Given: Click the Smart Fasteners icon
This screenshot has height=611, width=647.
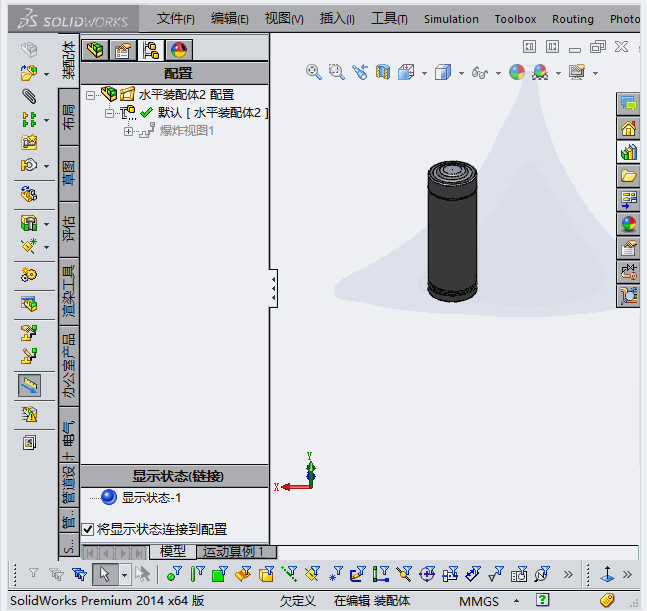Looking at the screenshot, I should coord(29,143).
